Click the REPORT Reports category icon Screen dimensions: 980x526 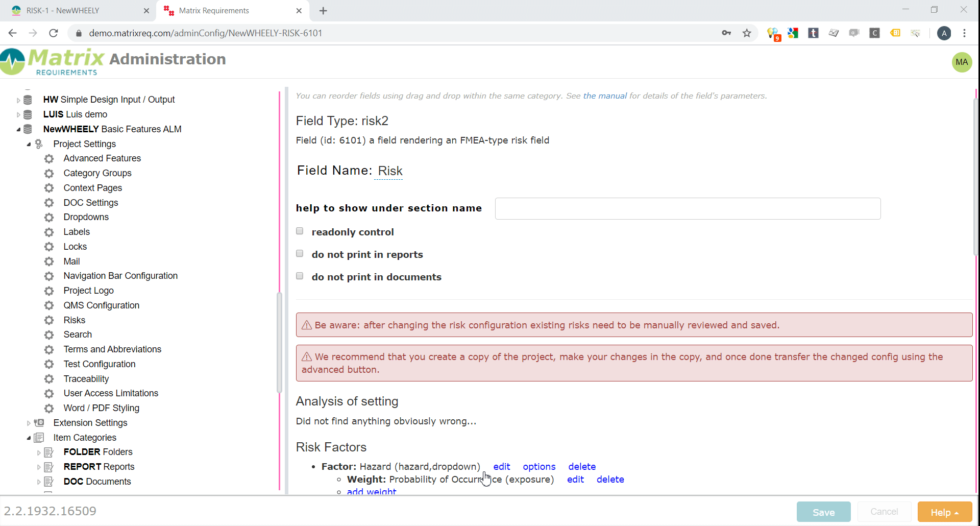click(x=49, y=467)
